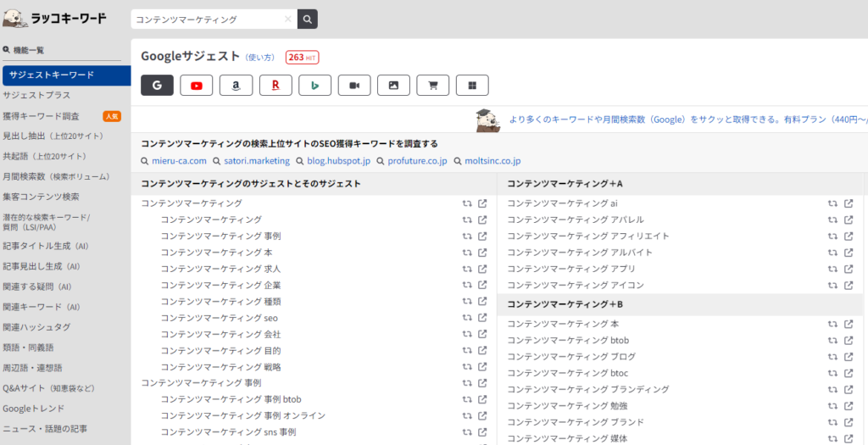The width and height of the screenshot is (868, 445).
Task: Click the search magnifier button
Action: (x=307, y=19)
